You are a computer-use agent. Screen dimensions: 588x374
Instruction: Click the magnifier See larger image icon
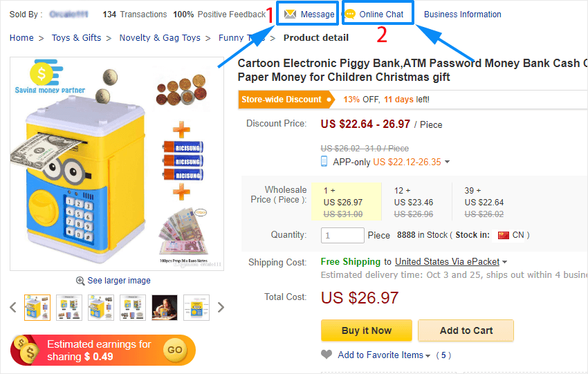[x=80, y=281]
